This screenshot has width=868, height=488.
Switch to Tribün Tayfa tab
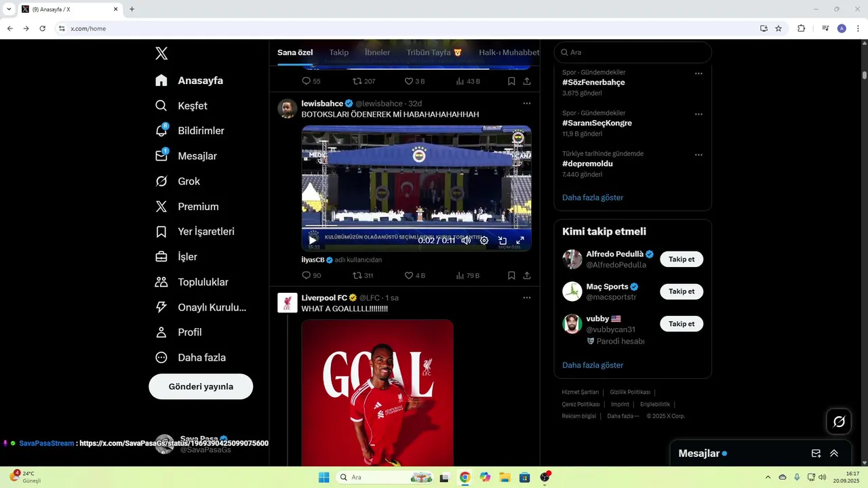[x=434, y=52]
